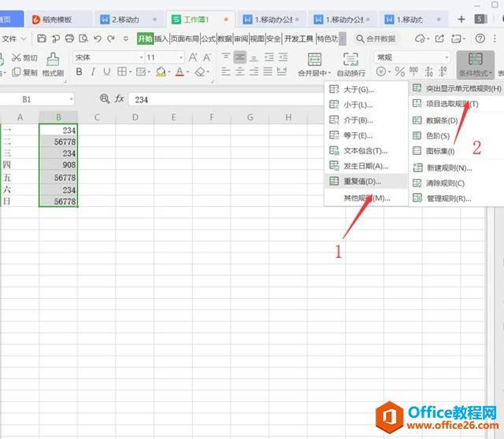Expand quick access toolbar more arrow

pos(126,39)
